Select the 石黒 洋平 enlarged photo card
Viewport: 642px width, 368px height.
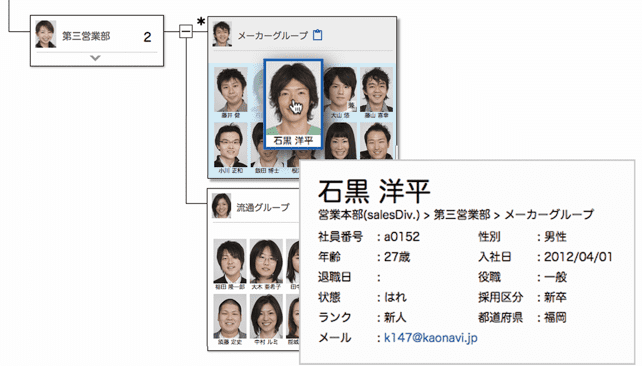(x=293, y=104)
